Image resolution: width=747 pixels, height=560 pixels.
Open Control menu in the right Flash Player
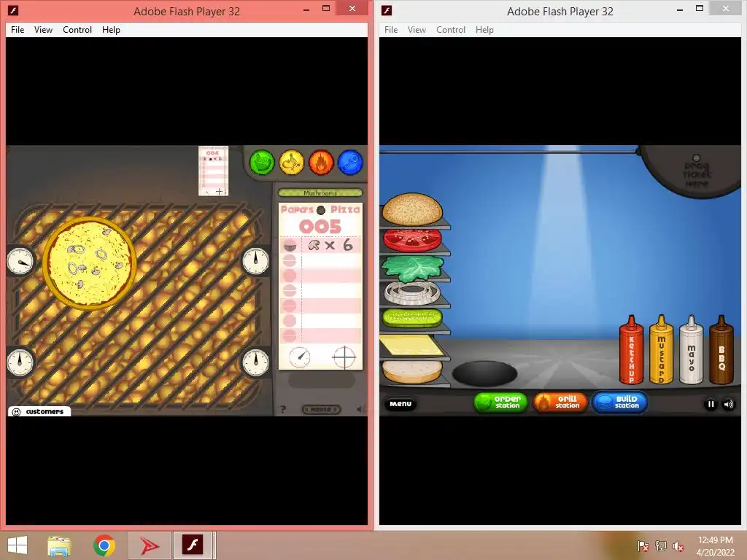451,29
